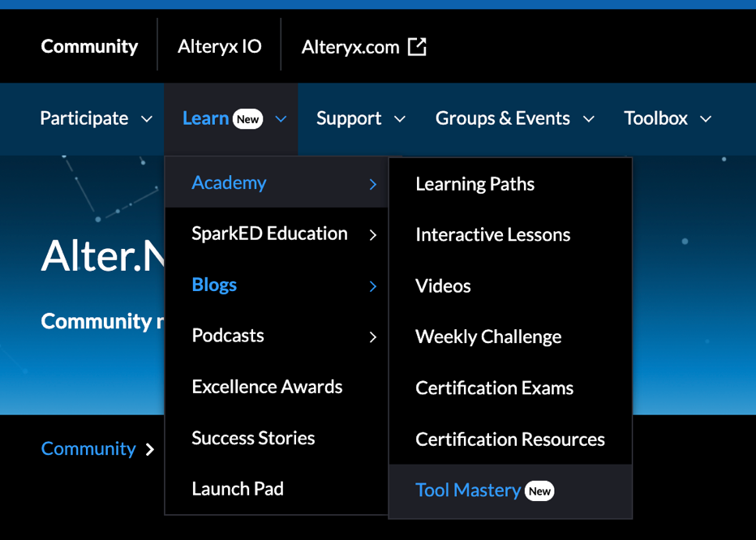Select Weekly Challenge from the flyout
The width and height of the screenshot is (756, 540).
click(x=488, y=336)
